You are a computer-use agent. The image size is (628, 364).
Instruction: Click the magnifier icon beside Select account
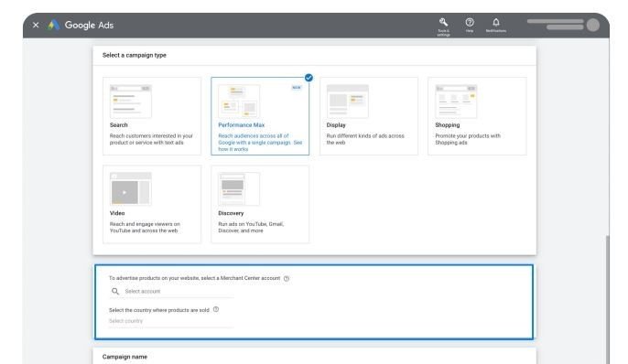point(115,291)
